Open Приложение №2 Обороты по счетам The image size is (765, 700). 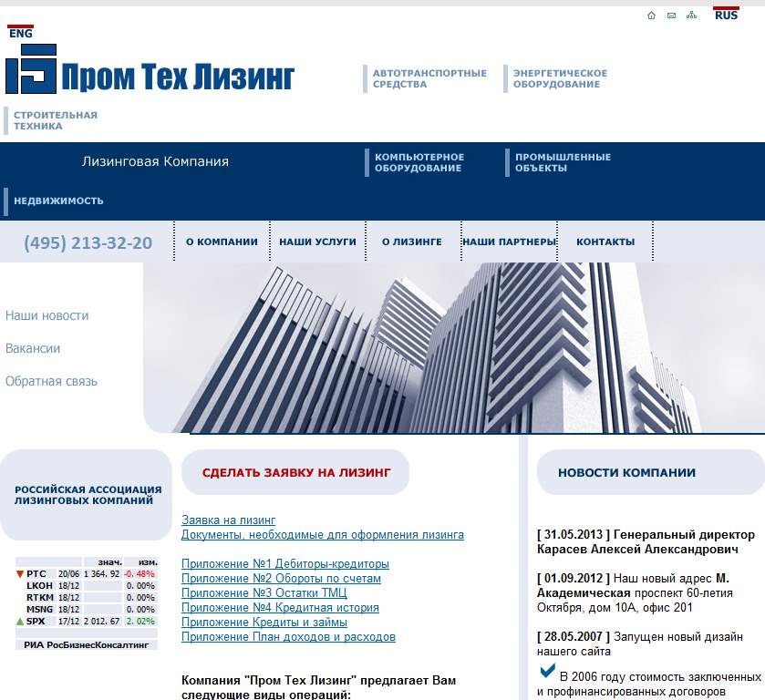click(x=281, y=579)
